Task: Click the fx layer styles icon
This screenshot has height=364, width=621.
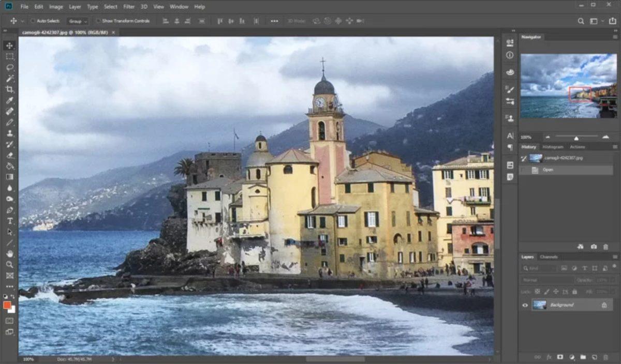Action: click(x=549, y=357)
